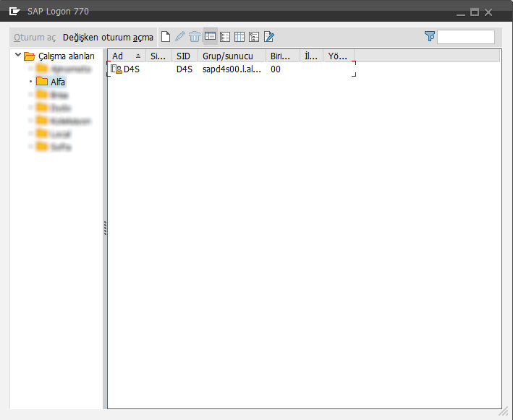Close the SAP Logon 770 window

point(488,12)
